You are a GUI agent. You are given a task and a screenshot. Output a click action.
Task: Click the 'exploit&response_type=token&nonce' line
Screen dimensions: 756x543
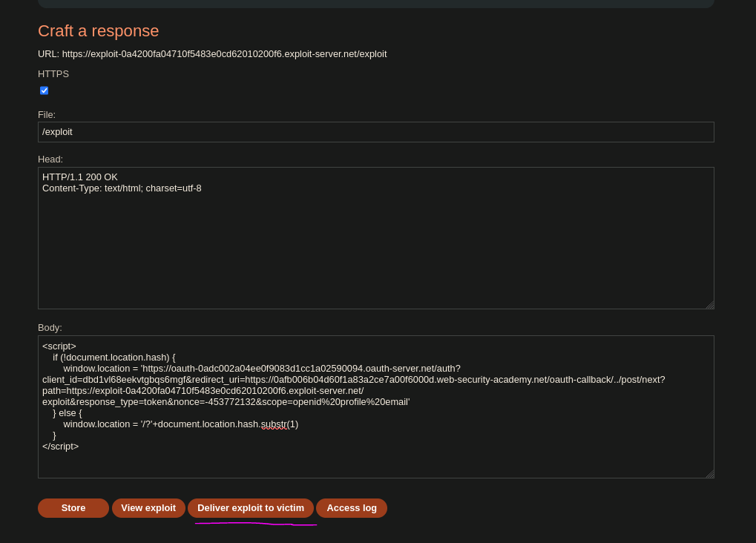tap(226, 402)
